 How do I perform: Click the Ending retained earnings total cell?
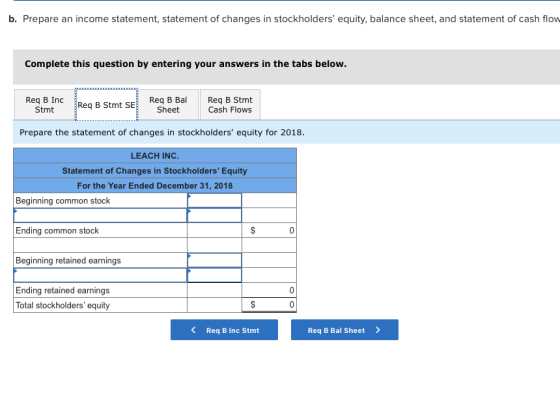pyautogui.click(x=269, y=290)
